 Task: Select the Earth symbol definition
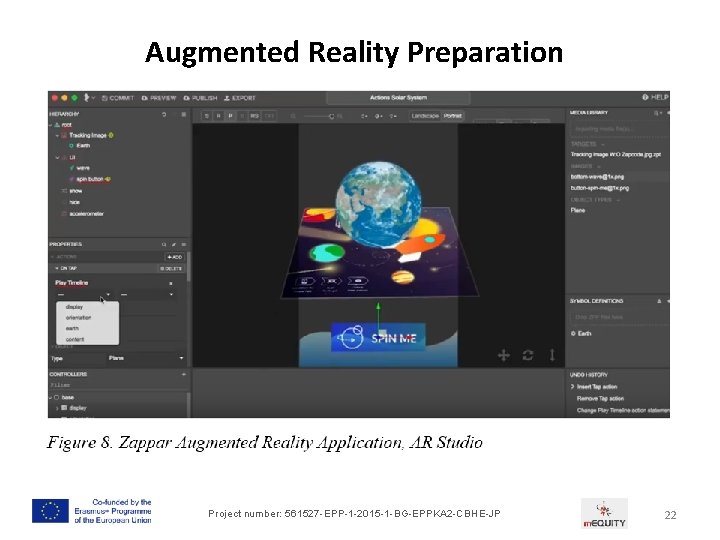581,334
